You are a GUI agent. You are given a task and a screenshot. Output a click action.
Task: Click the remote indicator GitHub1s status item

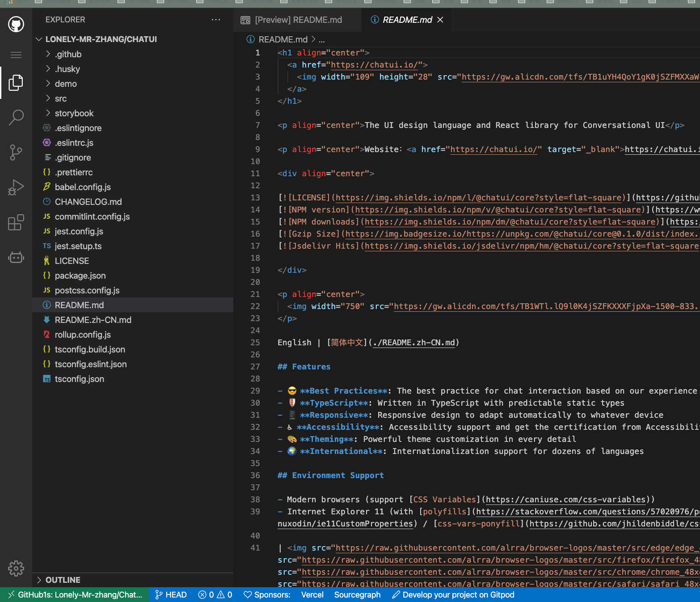click(75, 595)
